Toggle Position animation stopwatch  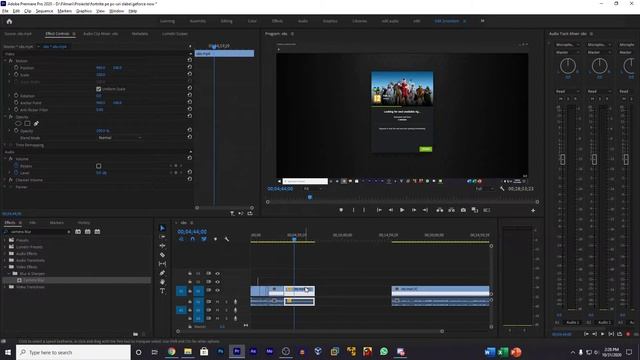coord(16,67)
